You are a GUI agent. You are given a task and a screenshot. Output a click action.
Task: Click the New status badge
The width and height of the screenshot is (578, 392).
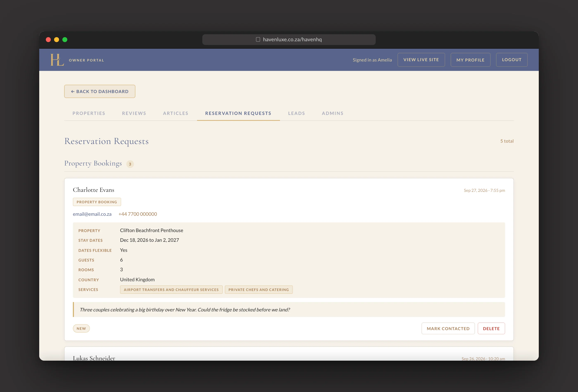(x=81, y=329)
